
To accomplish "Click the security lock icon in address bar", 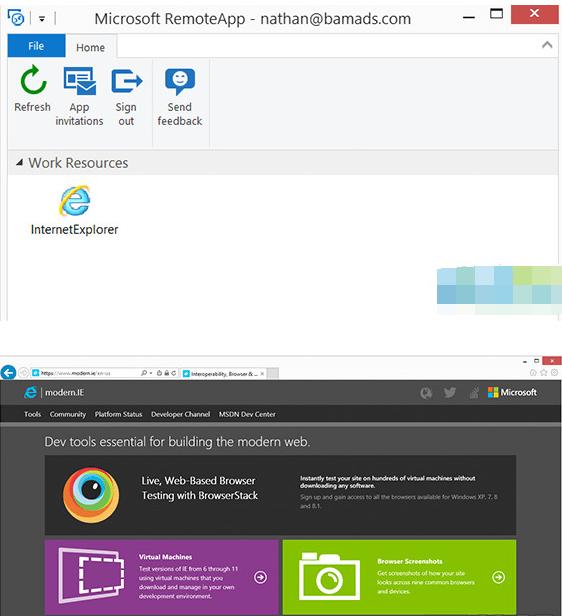I will (167, 373).
